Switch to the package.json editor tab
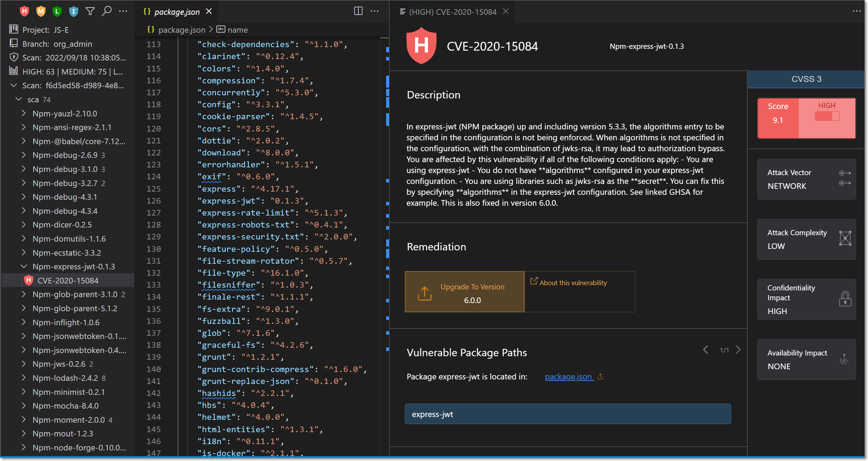This screenshot has width=868, height=461. click(x=177, y=12)
